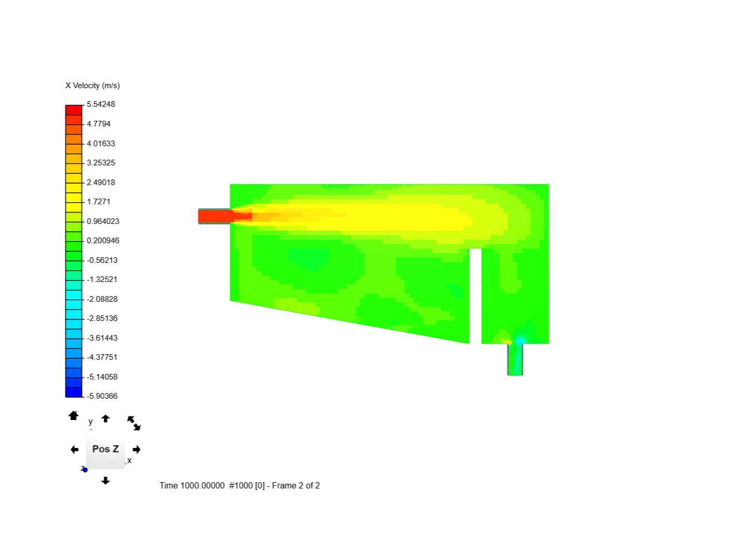Click the legend value 4.01633
The width and height of the screenshot is (747, 560).
coord(101,144)
